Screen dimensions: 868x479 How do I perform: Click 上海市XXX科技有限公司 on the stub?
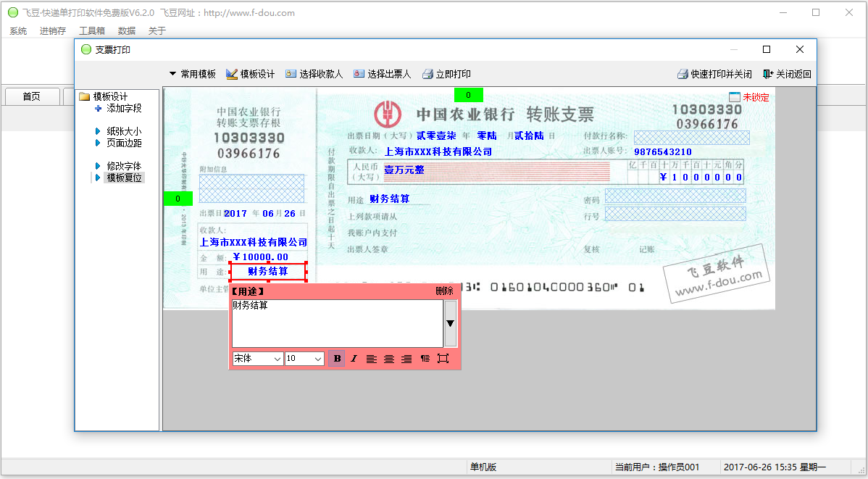pos(254,243)
